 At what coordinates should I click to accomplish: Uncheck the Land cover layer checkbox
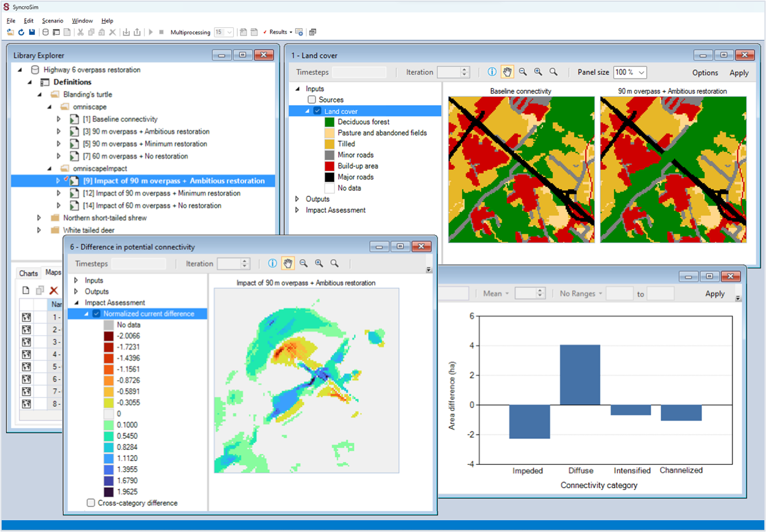[318, 111]
